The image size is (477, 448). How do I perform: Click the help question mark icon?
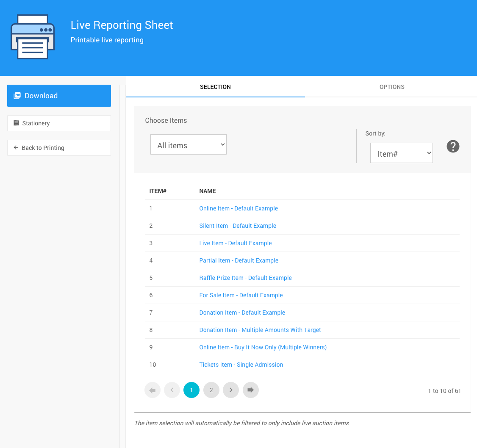pos(453,147)
